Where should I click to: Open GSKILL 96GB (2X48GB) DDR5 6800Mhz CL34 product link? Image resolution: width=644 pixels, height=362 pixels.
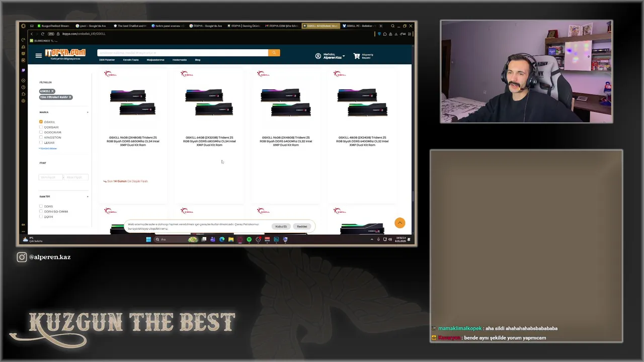point(133,141)
